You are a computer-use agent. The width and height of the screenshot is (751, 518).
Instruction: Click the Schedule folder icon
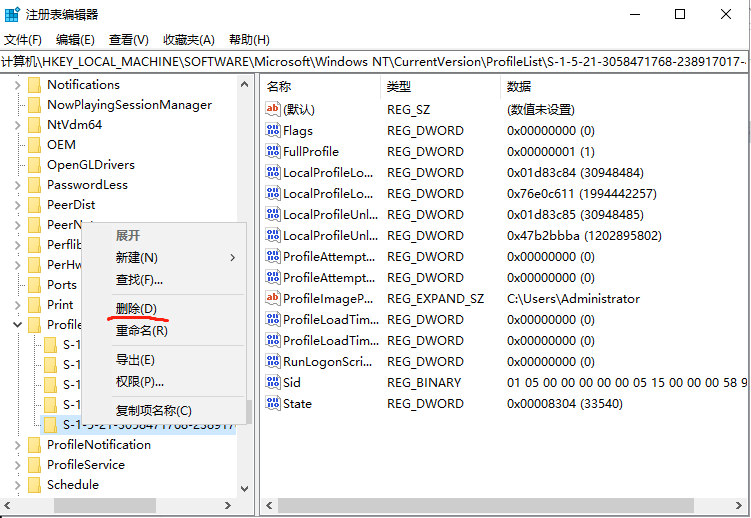[34, 485]
